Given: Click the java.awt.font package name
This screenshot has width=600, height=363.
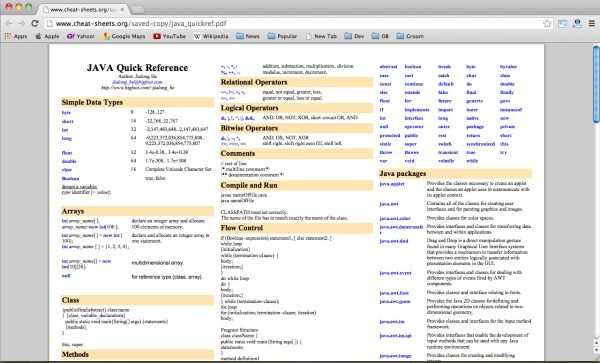Looking at the screenshot, I should (x=394, y=293).
